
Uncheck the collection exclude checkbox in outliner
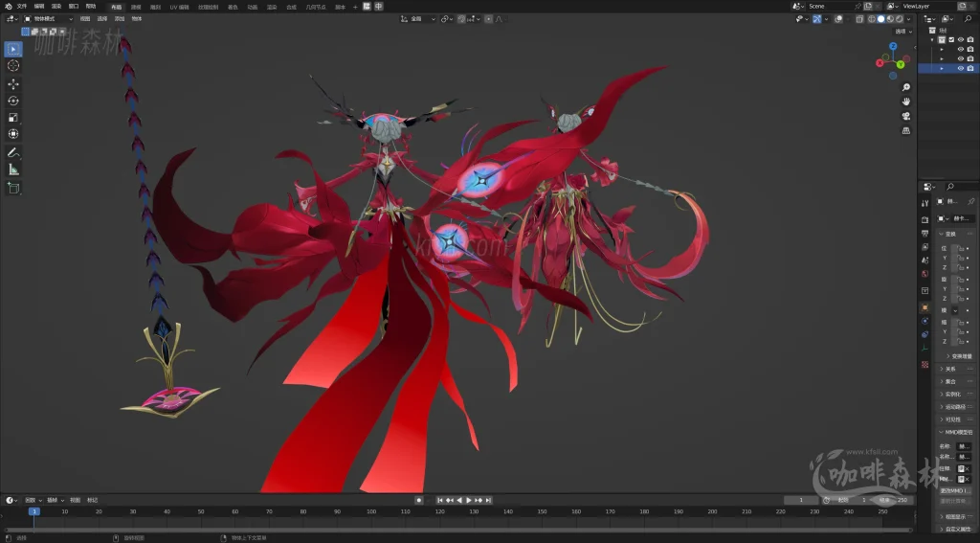tap(951, 39)
